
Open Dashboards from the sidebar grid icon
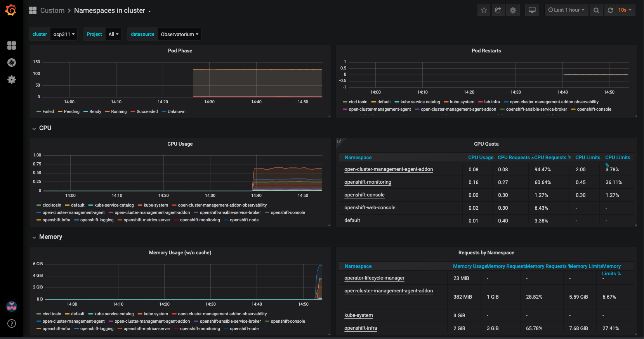pos(12,45)
